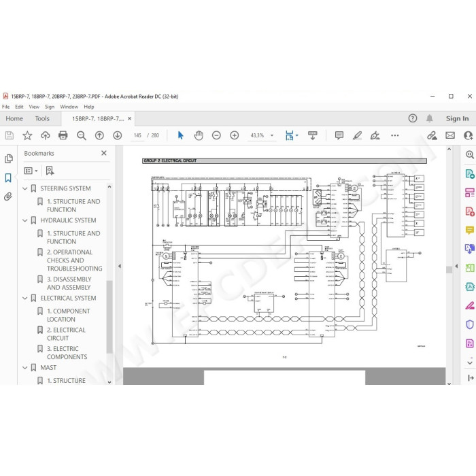Open page thumbnails panel
476x476 pixels.
click(x=8, y=158)
